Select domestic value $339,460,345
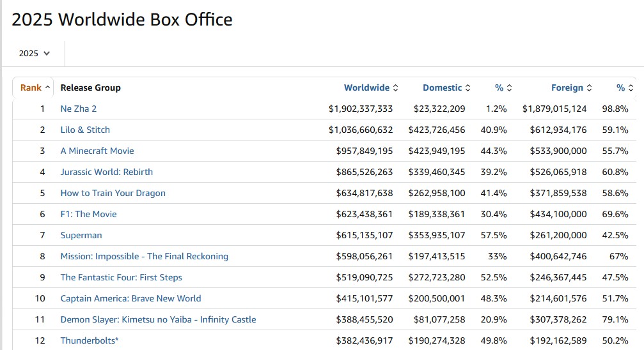644x350 pixels. pyautogui.click(x=437, y=172)
